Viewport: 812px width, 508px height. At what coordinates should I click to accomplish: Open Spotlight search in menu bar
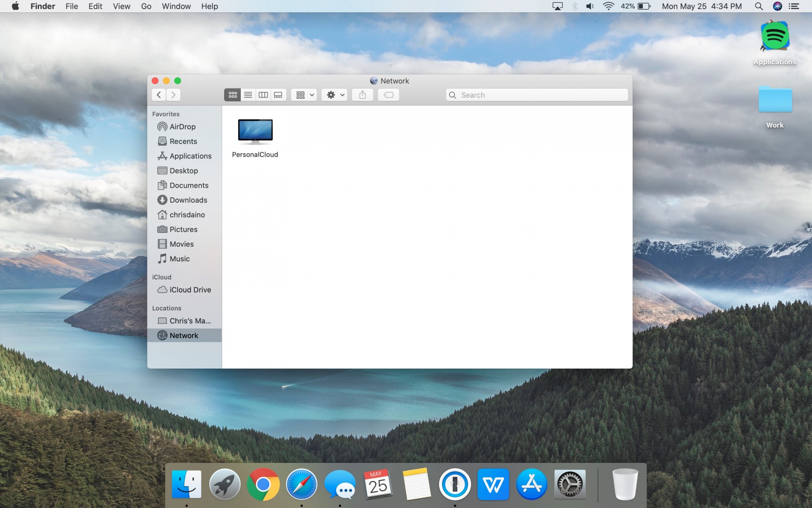pos(758,6)
